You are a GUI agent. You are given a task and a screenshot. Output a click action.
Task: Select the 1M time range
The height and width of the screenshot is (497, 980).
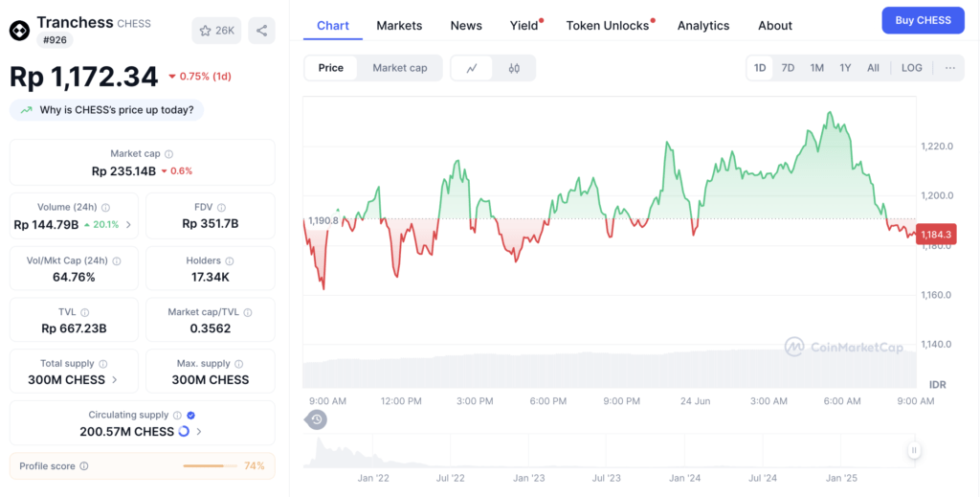coord(817,68)
